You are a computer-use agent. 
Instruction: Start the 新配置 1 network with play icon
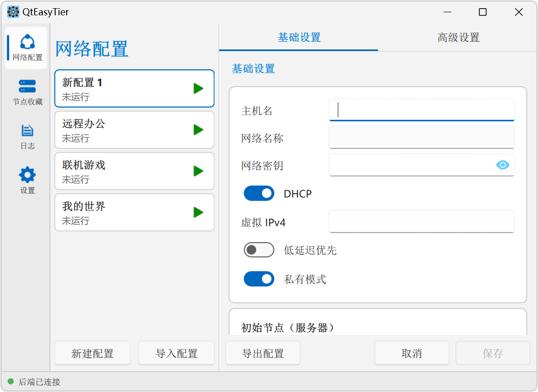(x=198, y=89)
